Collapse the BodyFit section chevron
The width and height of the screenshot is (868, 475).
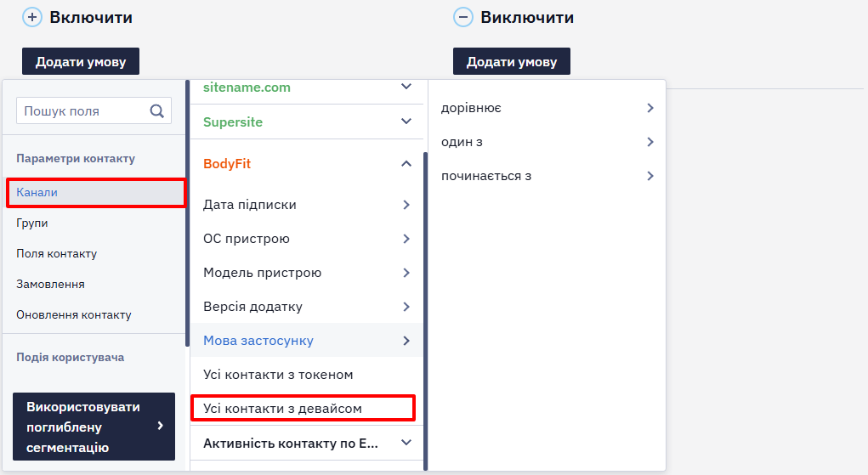406,163
